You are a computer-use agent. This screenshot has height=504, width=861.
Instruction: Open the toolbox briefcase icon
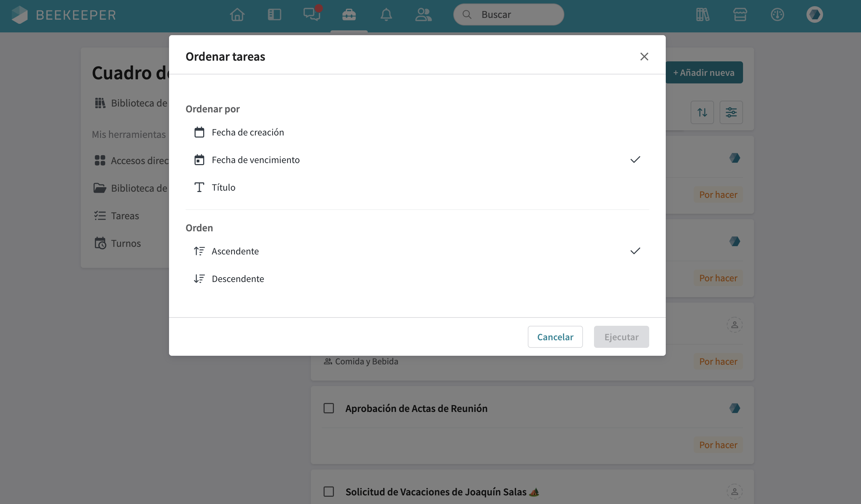[x=349, y=15]
